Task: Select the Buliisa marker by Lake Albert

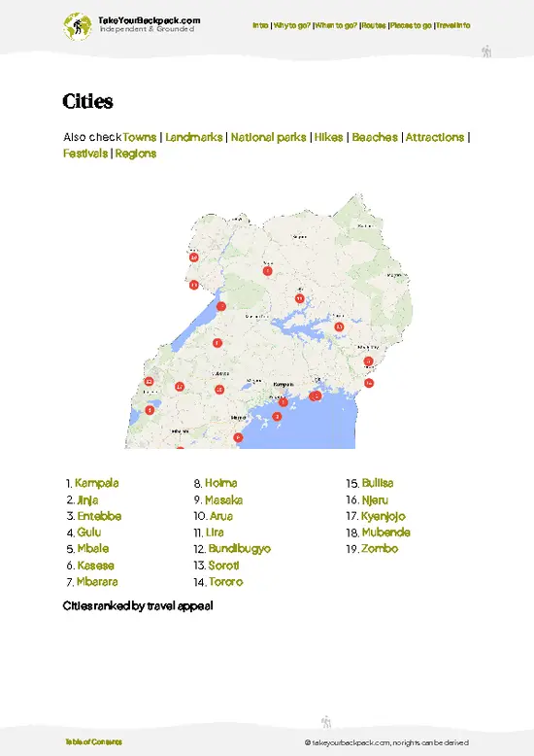Action: click(220, 306)
